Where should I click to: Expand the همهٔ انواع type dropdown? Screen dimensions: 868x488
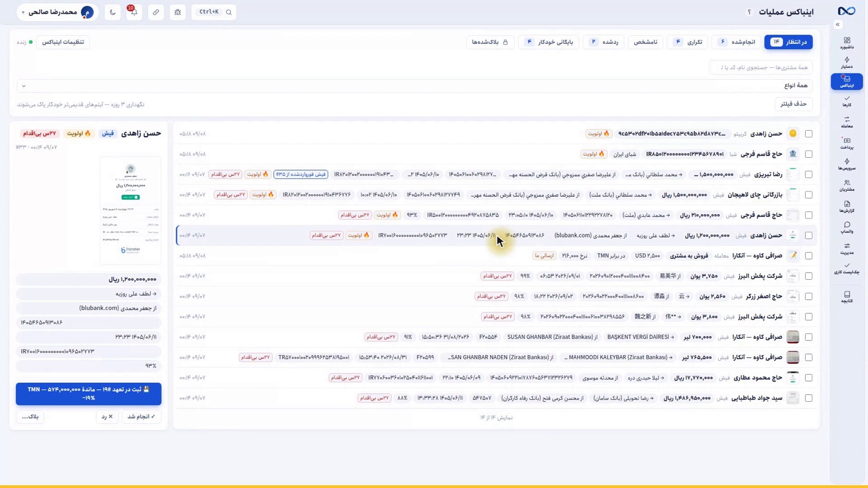pos(415,86)
